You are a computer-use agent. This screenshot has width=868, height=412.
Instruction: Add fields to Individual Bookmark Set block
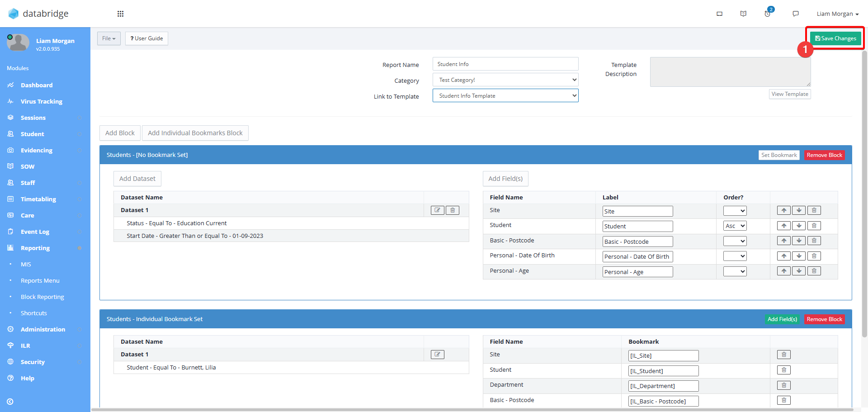click(782, 319)
